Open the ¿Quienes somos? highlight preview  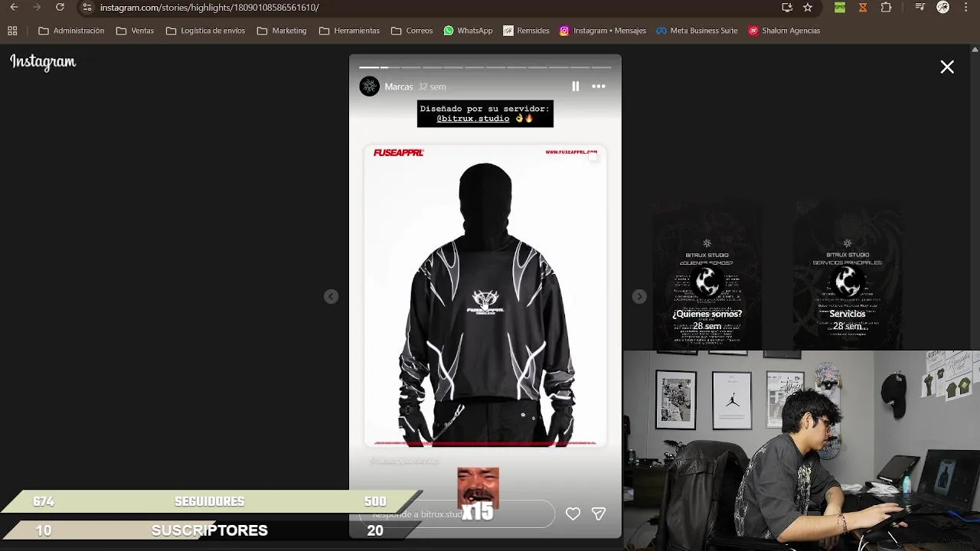pyautogui.click(x=707, y=275)
